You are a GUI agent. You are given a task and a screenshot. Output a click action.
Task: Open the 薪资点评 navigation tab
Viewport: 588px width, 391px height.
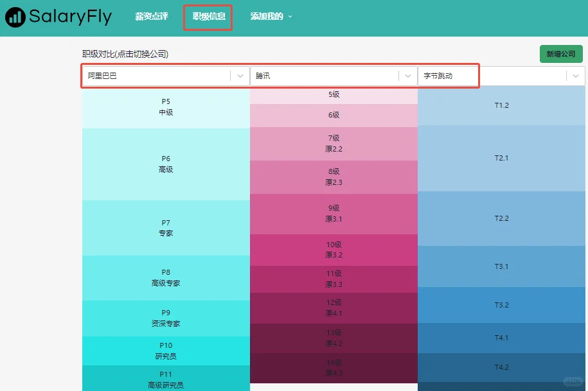point(152,17)
